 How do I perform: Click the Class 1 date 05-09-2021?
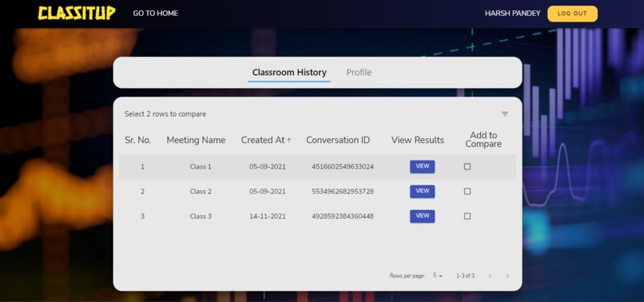[x=268, y=167]
